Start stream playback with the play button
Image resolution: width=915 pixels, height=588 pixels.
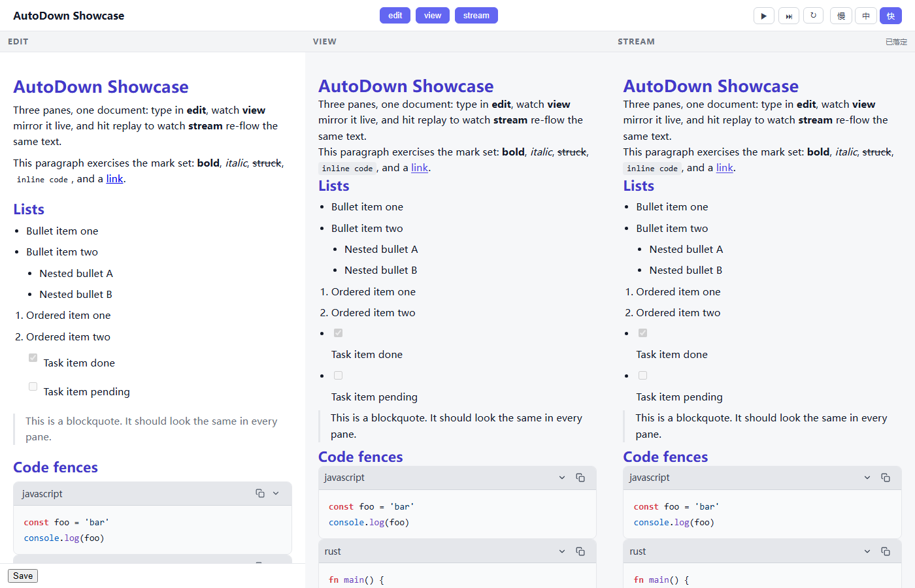click(x=763, y=16)
